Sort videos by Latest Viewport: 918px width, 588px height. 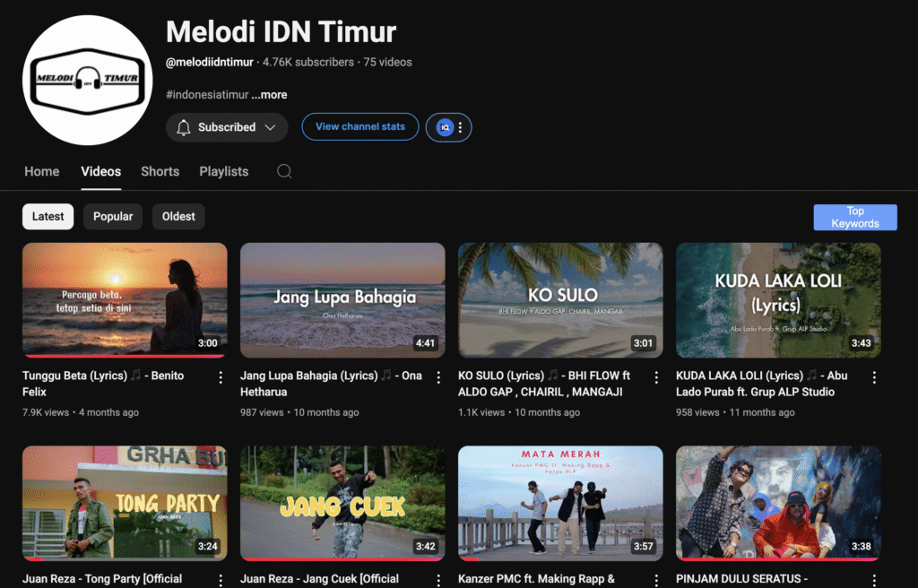(x=48, y=217)
